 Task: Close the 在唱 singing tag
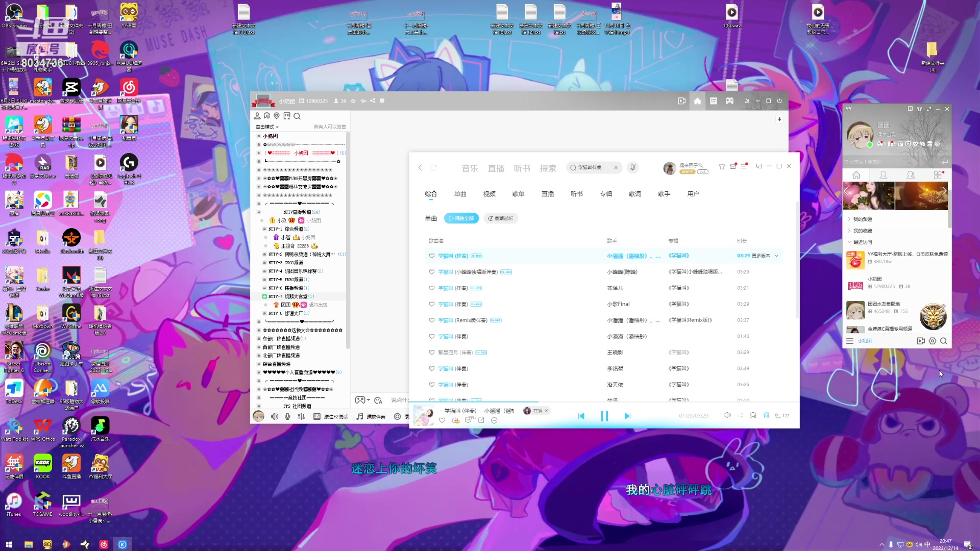coord(546,411)
